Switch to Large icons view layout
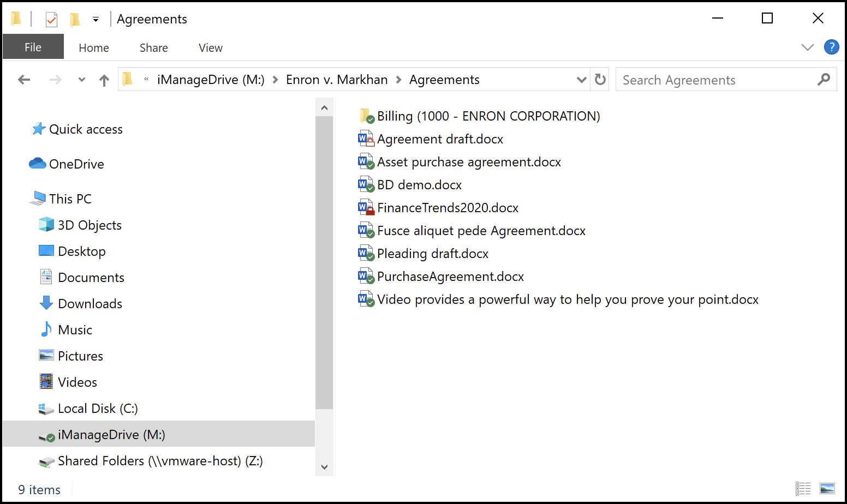This screenshot has width=847, height=504. click(827, 488)
